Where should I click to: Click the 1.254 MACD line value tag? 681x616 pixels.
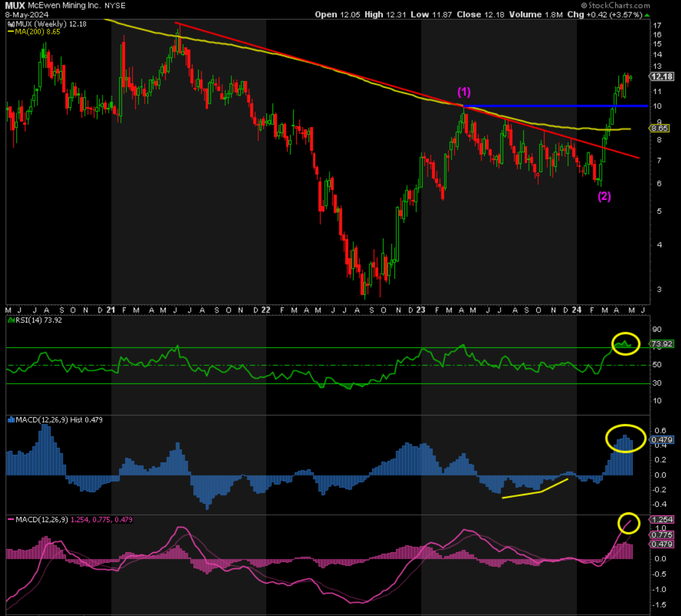point(662,520)
